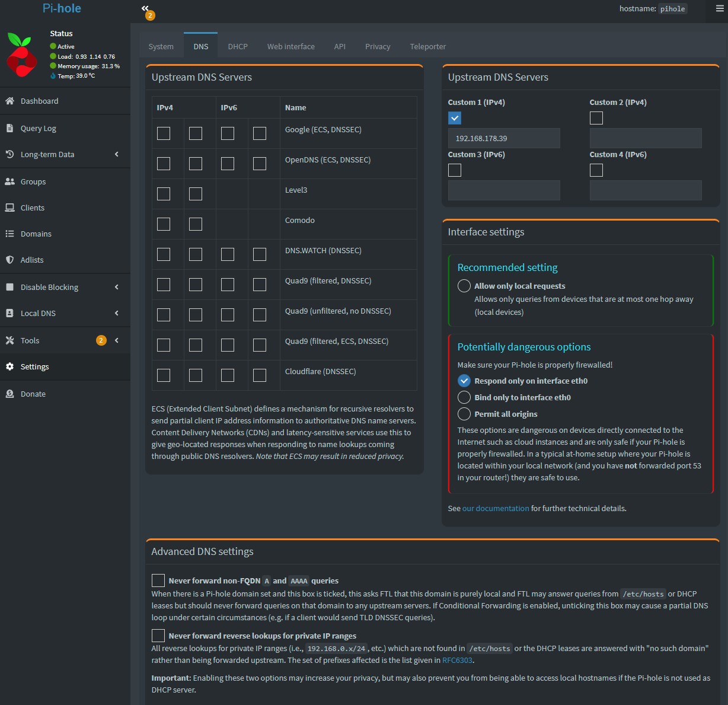Click the Tools wrench icon
This screenshot has height=705, width=728.
point(9,340)
